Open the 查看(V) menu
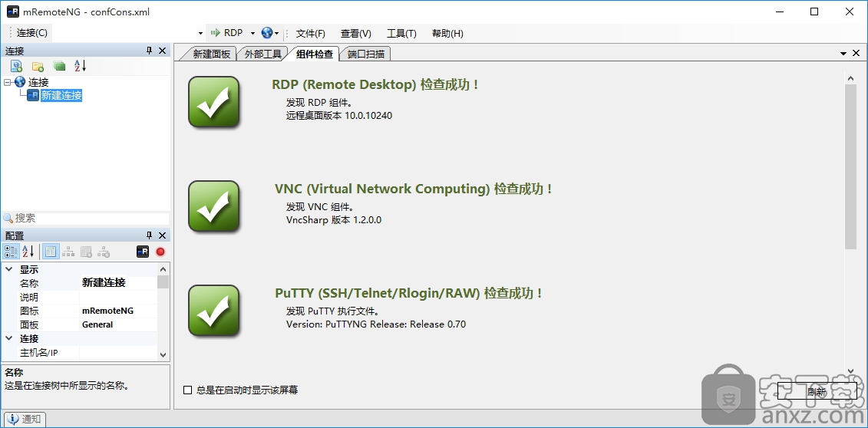This screenshot has width=868, height=428. pos(356,33)
